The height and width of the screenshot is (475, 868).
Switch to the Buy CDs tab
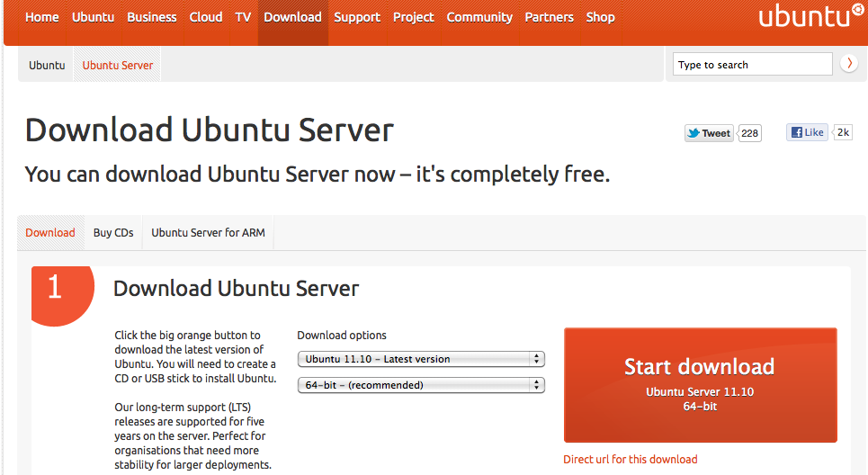[113, 232]
